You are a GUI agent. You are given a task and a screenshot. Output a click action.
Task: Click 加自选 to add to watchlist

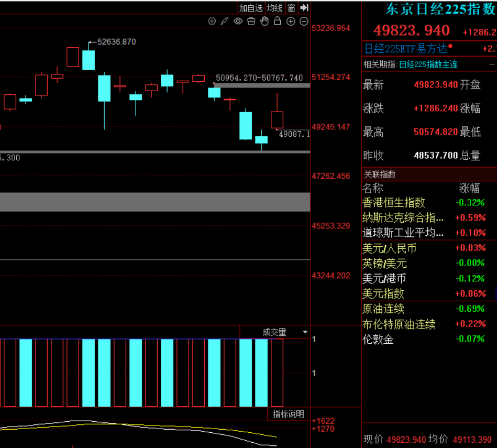(251, 8)
